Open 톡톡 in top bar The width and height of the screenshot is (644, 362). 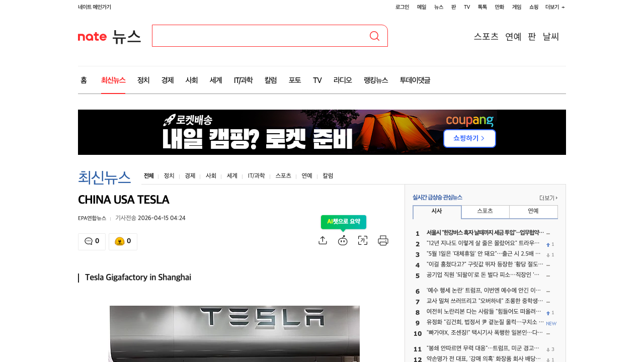click(482, 7)
